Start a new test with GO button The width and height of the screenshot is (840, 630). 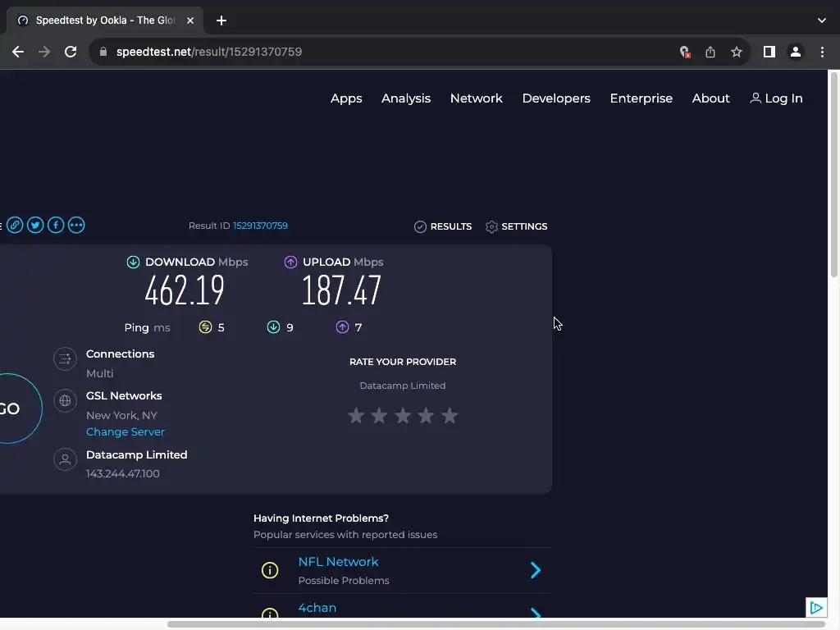tap(11, 409)
